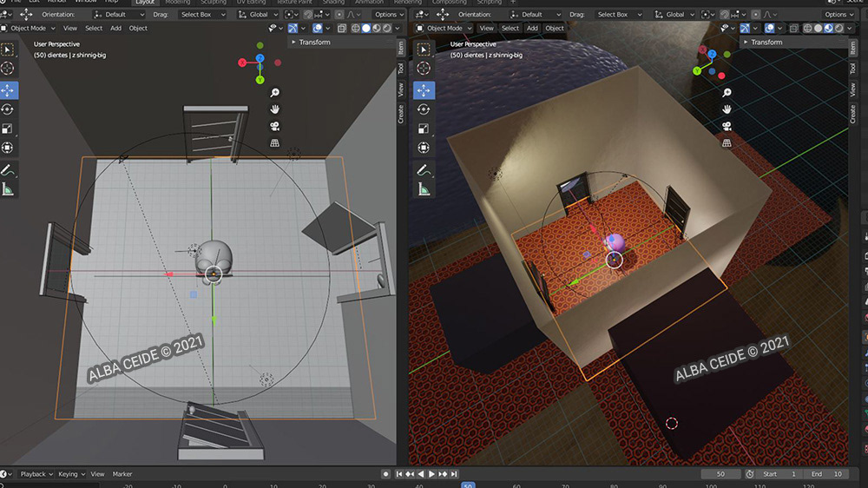Screen dimensions: 868x488
Task: Toggle X-ray mode in left viewport
Action: coord(342,28)
